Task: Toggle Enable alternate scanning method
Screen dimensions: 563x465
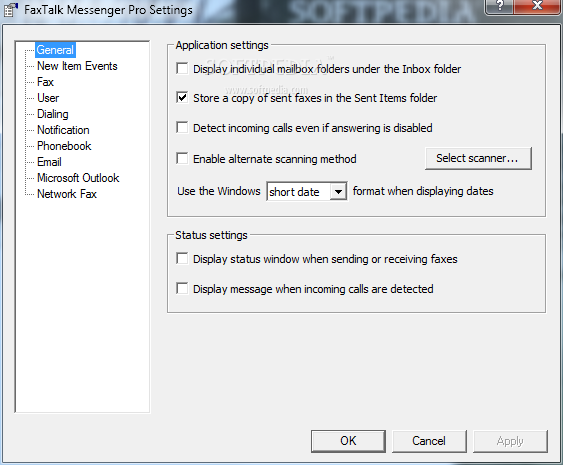Action: (182, 158)
